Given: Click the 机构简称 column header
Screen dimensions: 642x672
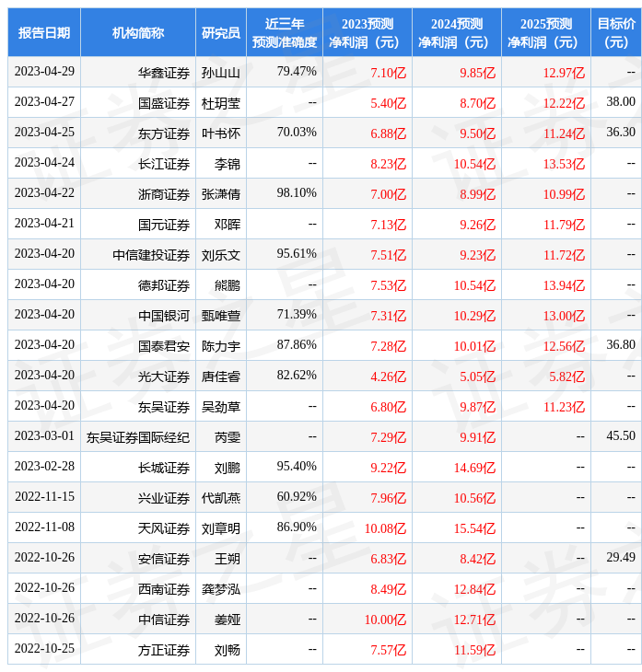Looking at the screenshot, I should [x=137, y=32].
